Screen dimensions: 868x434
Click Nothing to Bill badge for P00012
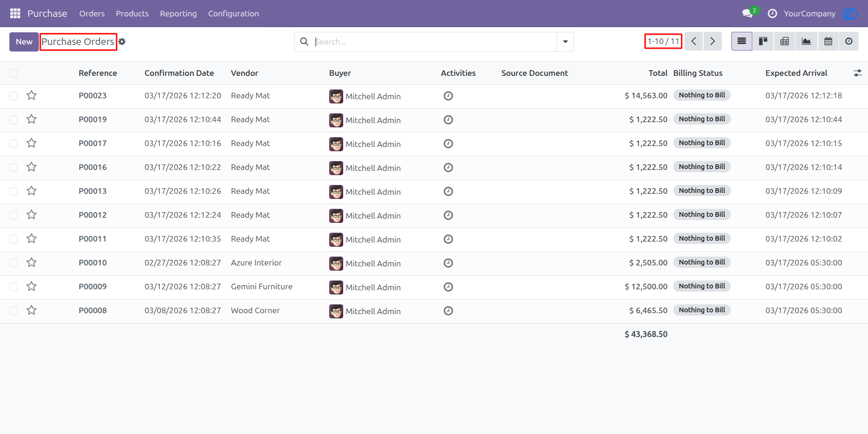point(702,214)
